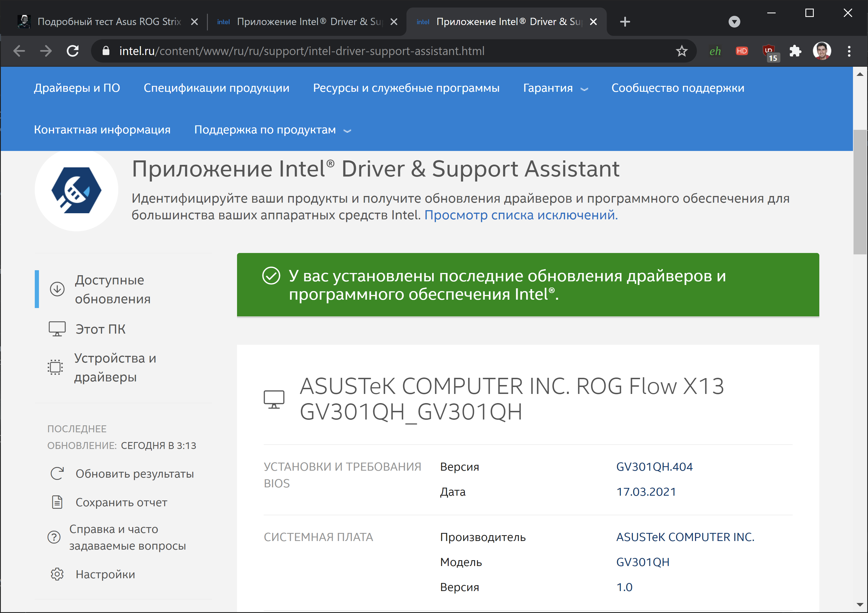This screenshot has height=613, width=868.
Task: Click the Настройки gear icon
Action: click(x=57, y=574)
